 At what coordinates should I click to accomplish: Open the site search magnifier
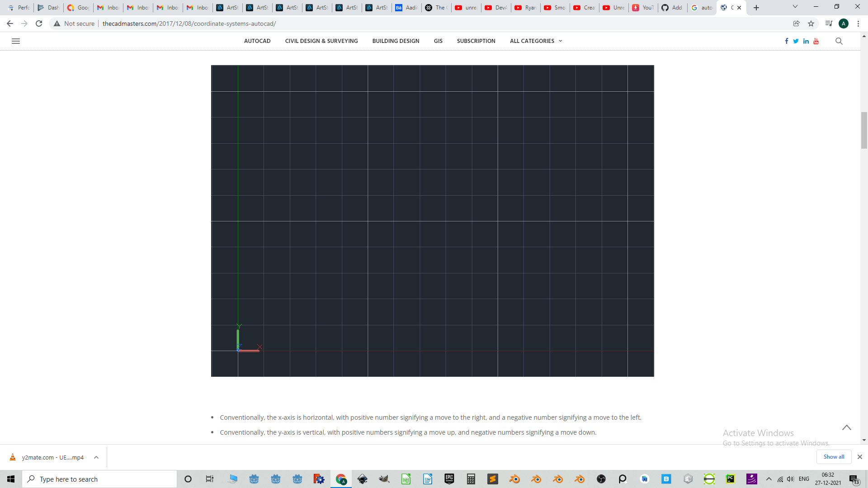point(839,41)
